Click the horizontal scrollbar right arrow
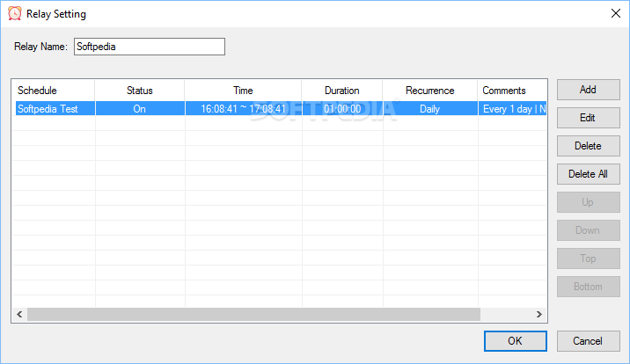 pyautogui.click(x=539, y=314)
